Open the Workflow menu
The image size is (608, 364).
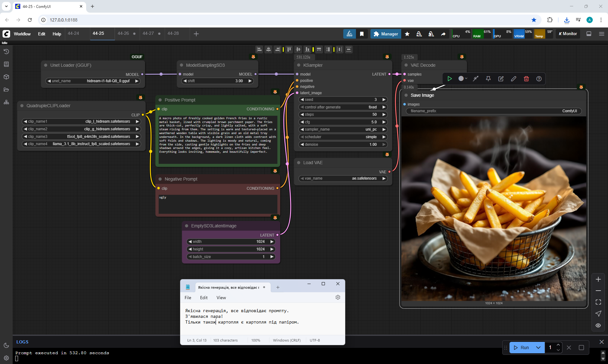click(22, 34)
